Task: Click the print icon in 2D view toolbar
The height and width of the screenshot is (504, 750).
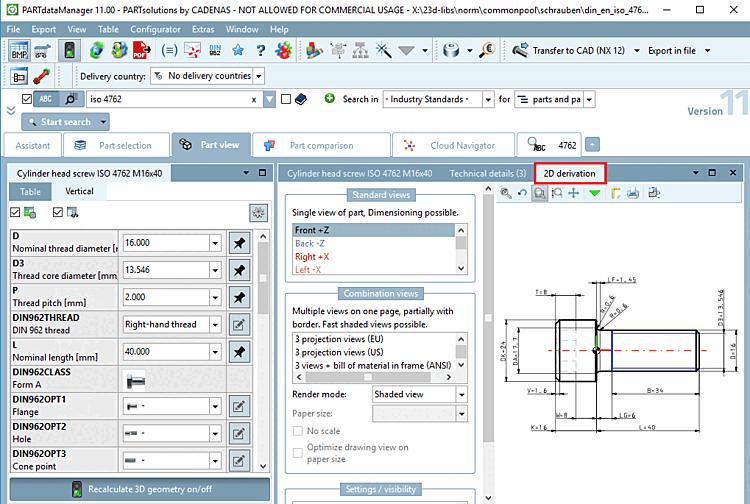Action: click(x=633, y=193)
